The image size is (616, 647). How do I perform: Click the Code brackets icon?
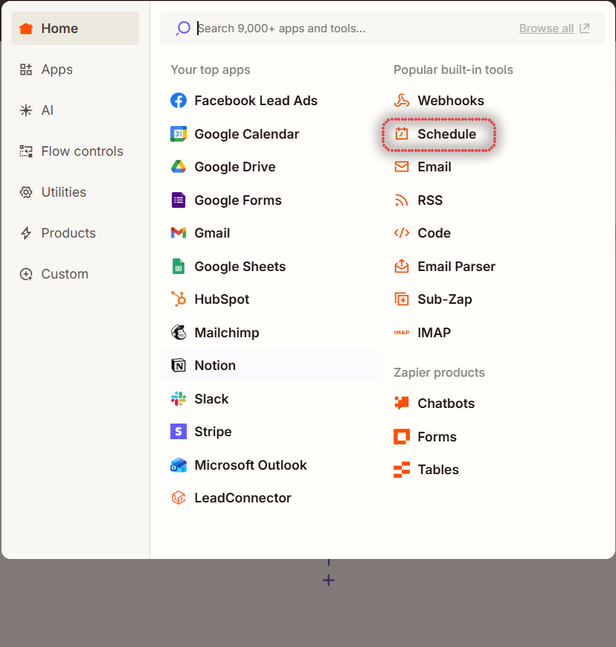(x=401, y=233)
